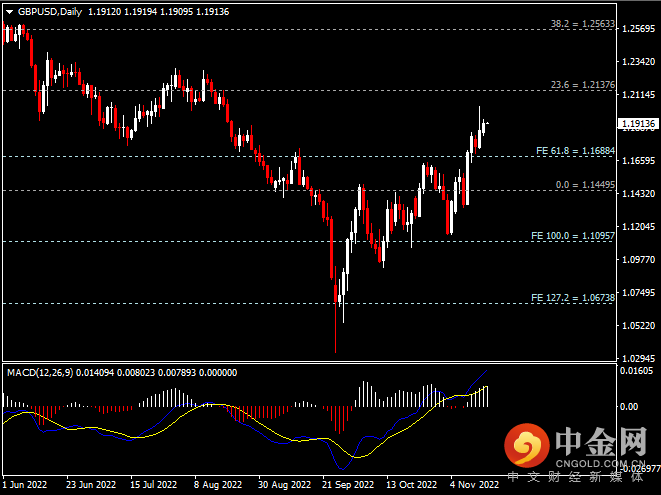Click the 1.02945 price axis value
661x495 pixels.
click(x=639, y=358)
